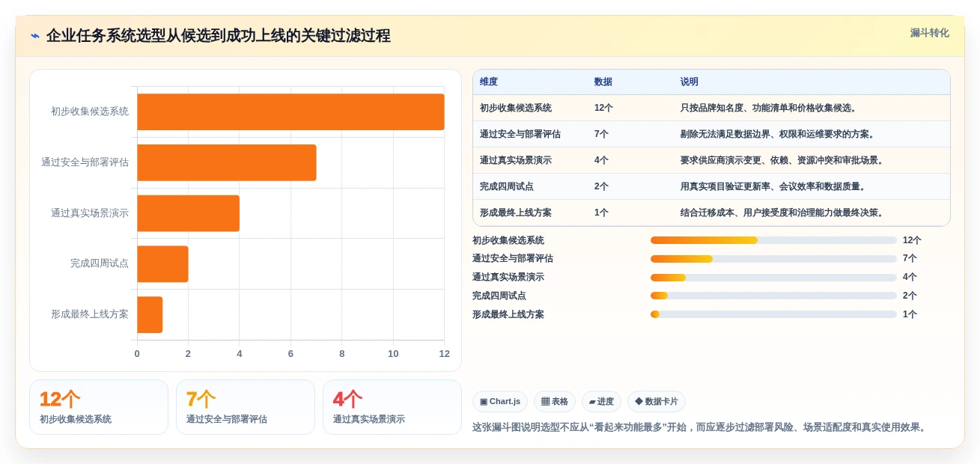Click the 1个 progress bar for 形成最终上线方案
The width and height of the screenshot is (980, 464).
coord(773,314)
